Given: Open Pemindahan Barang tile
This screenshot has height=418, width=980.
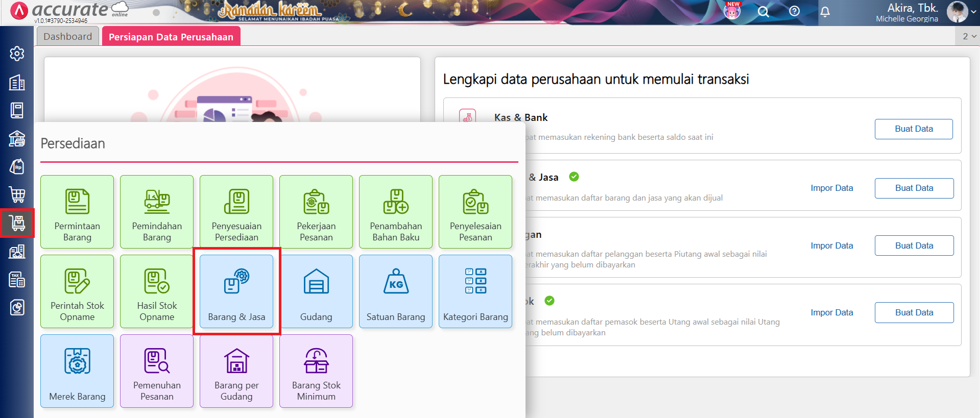Looking at the screenshot, I should coord(157,212).
